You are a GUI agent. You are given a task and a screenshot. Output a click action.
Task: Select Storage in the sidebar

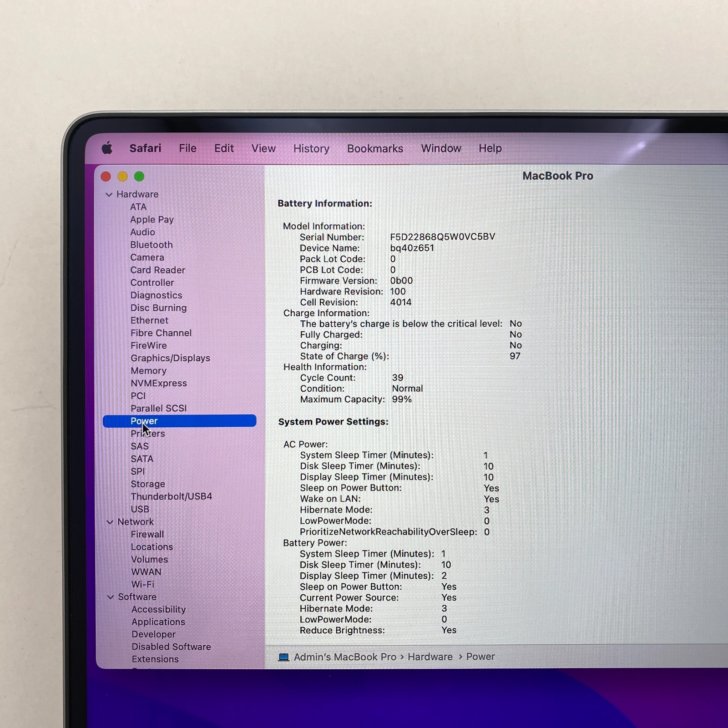click(148, 484)
